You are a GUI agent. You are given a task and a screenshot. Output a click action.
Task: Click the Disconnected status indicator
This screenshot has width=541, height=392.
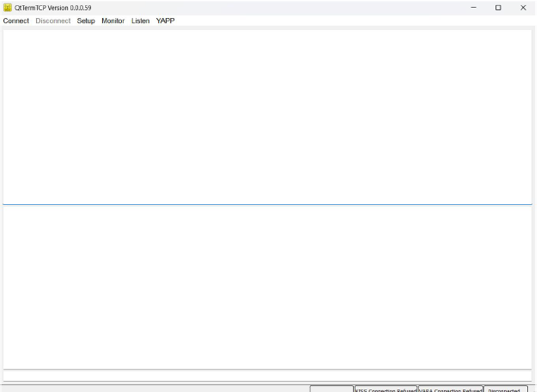[506, 389]
